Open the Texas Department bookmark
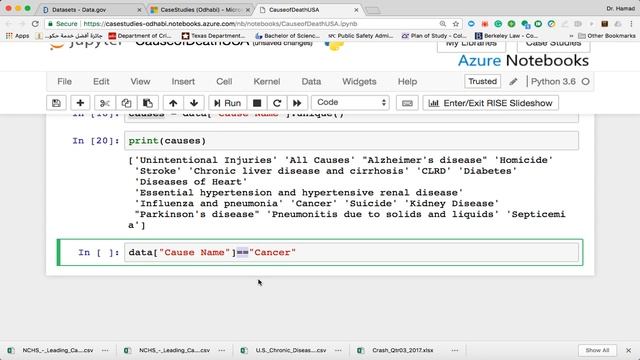Image resolution: width=640 pixels, height=360 pixels. [x=213, y=36]
